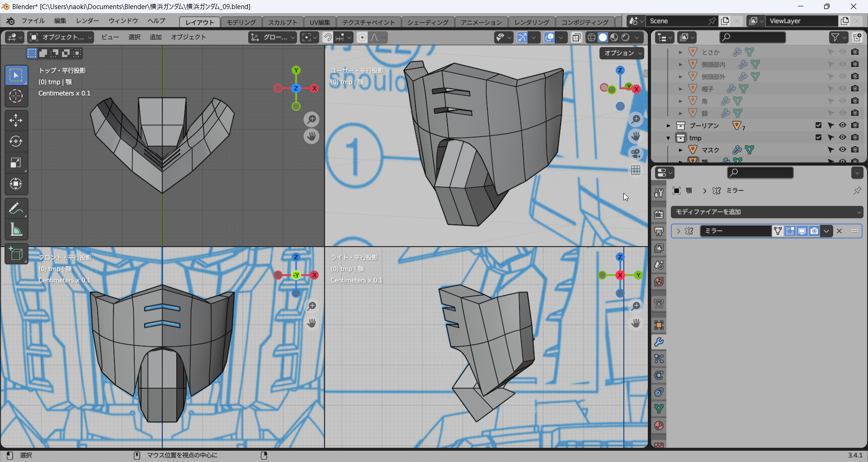Activate the Annotate pencil tool

tap(16, 209)
